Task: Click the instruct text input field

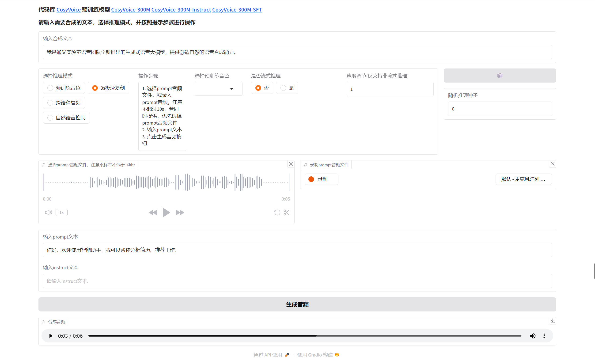Action: click(297, 281)
